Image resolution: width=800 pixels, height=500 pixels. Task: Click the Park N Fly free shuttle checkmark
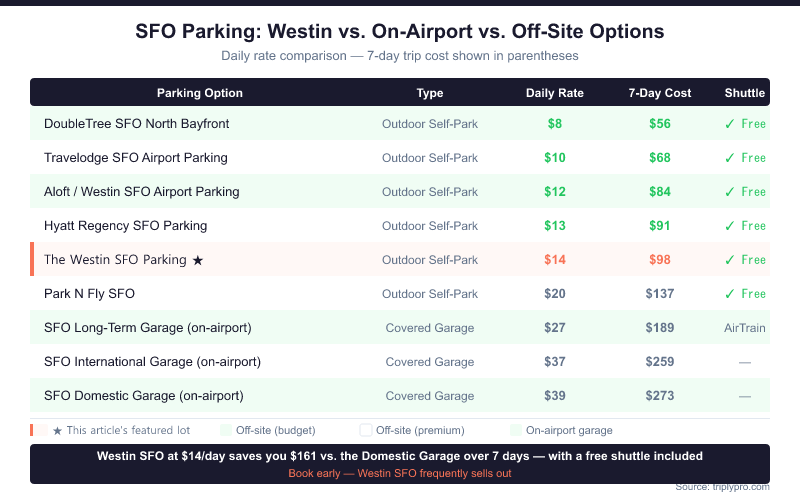(730, 294)
